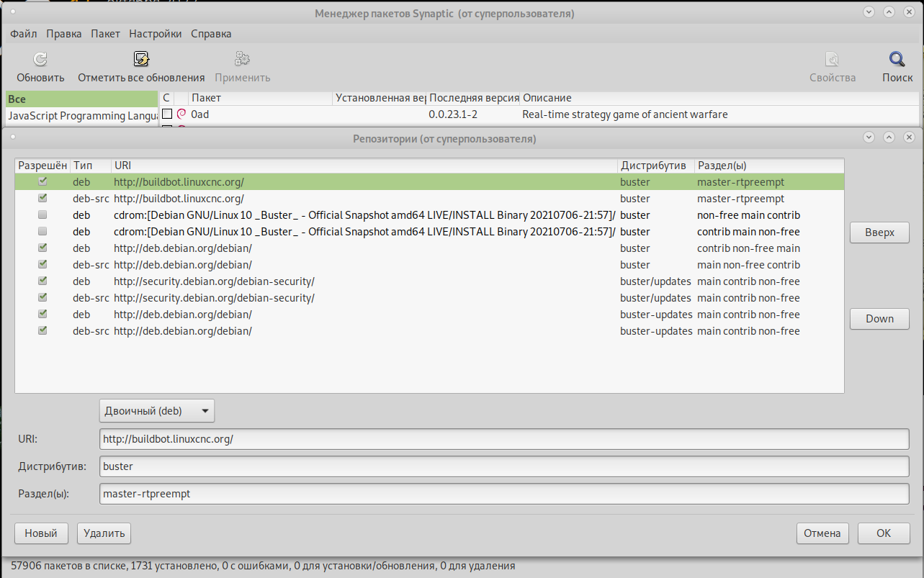
Task: Open the Файл menu
Action: click(24, 34)
